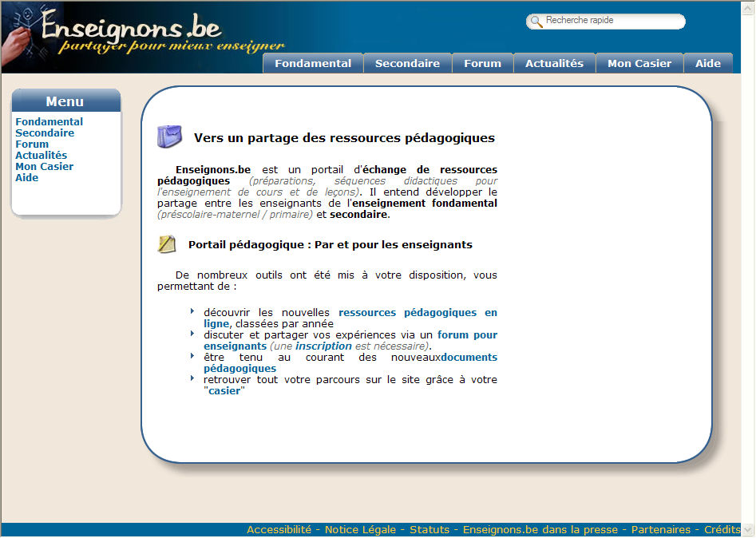Click the notepad icon beside Portail pédagogique
Image resolution: width=756 pixels, height=538 pixels.
pyautogui.click(x=167, y=244)
